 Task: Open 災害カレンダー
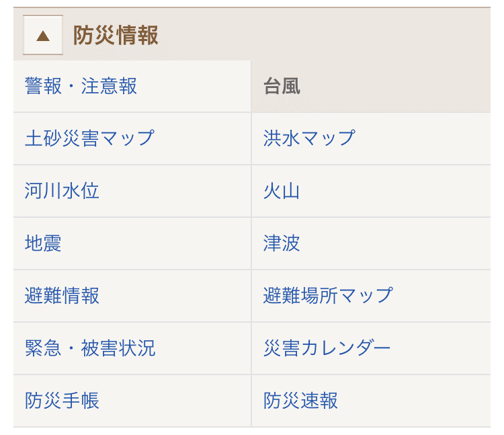pyautogui.click(x=327, y=348)
